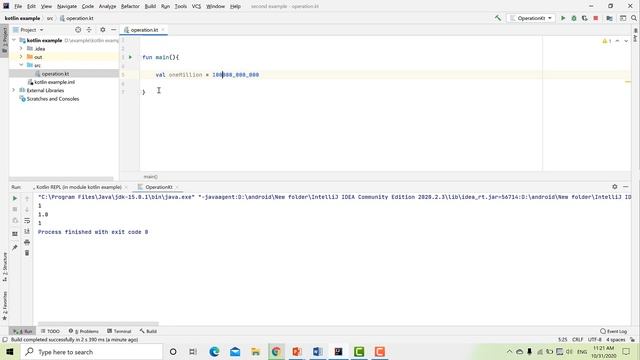Click src breadcrumb in navigation bar
640x360 pixels.
pos(50,18)
